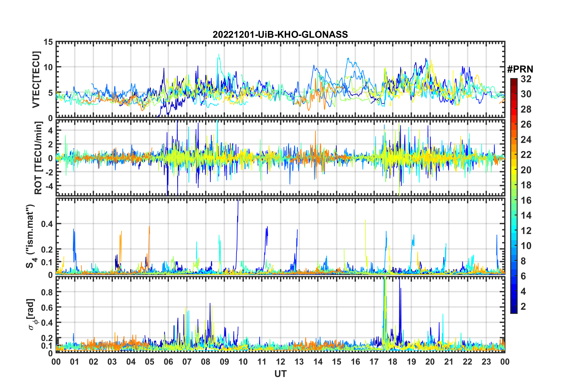Click colorbar tick label 16
Image resolution: width=561 pixels, height=392 pixels.
(526, 200)
